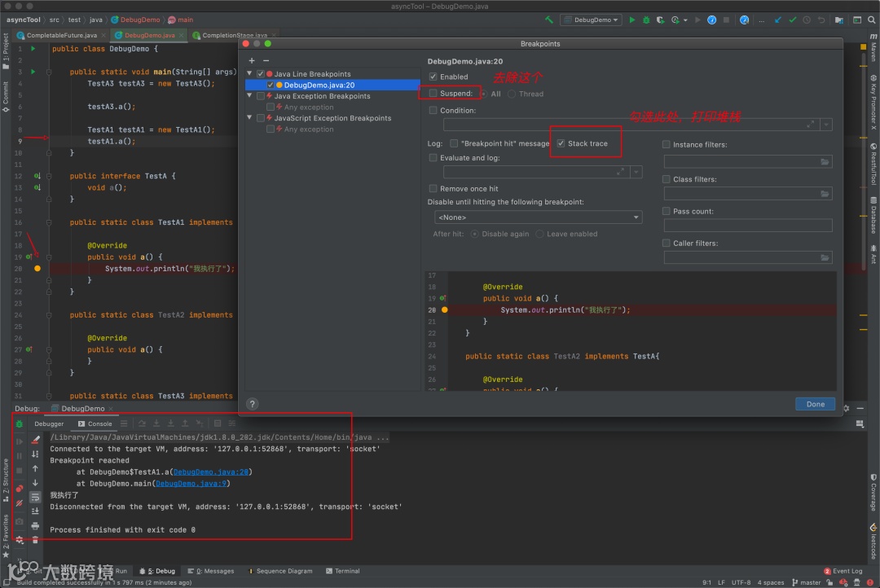Click the Pass count input field
The height and width of the screenshot is (588, 880).
point(747,226)
